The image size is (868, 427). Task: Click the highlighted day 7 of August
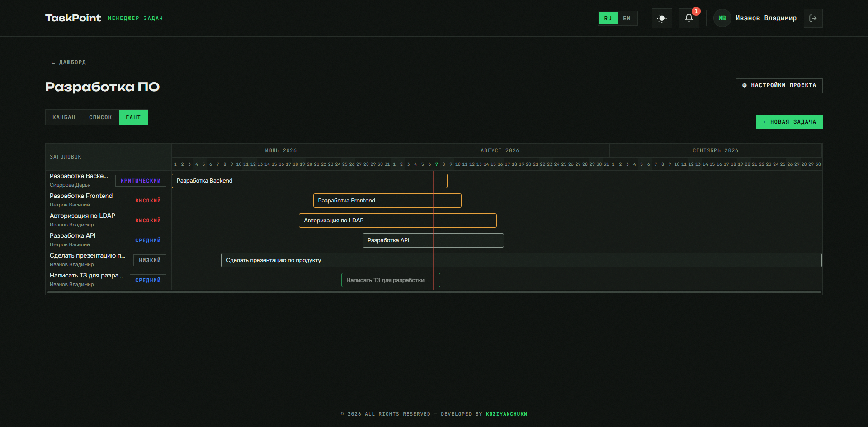click(x=437, y=164)
